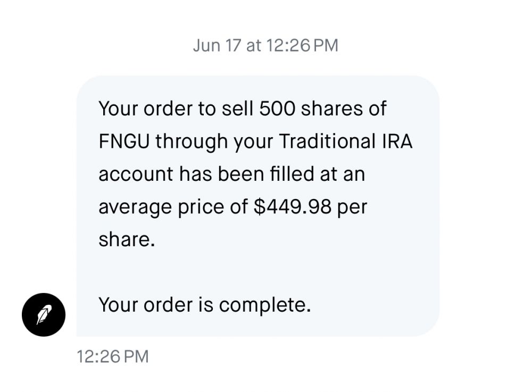
Task: Click the '12:26 PM' part of date header
Action: [x=302, y=45]
